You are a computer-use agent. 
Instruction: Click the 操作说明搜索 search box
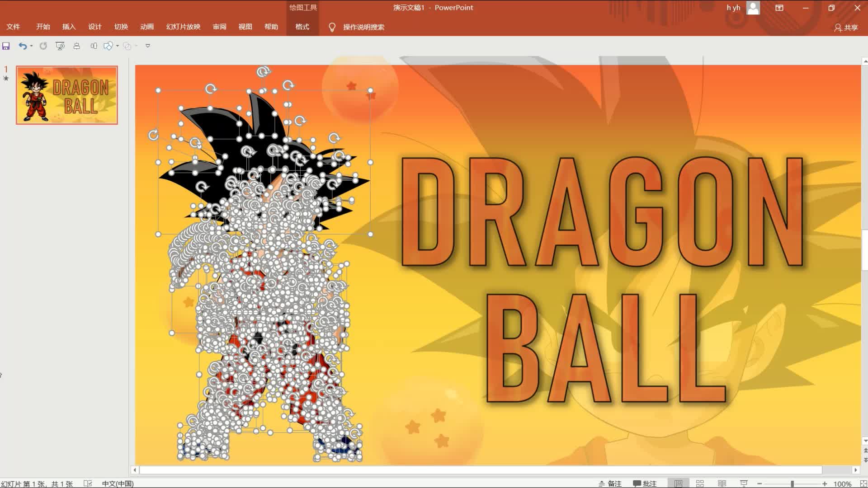coord(363,27)
